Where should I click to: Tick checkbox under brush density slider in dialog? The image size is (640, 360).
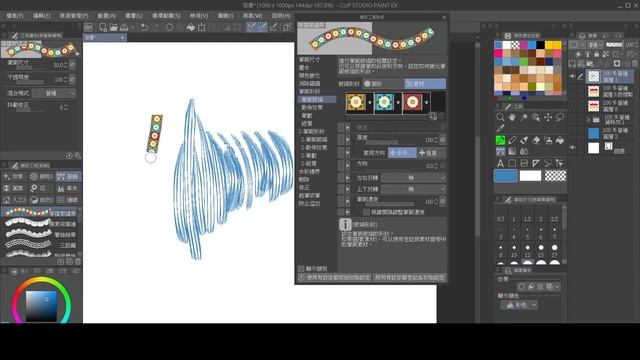(x=366, y=212)
